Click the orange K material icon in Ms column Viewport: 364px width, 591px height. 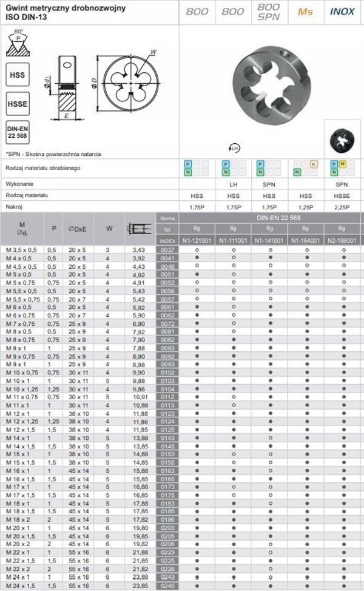point(314,164)
